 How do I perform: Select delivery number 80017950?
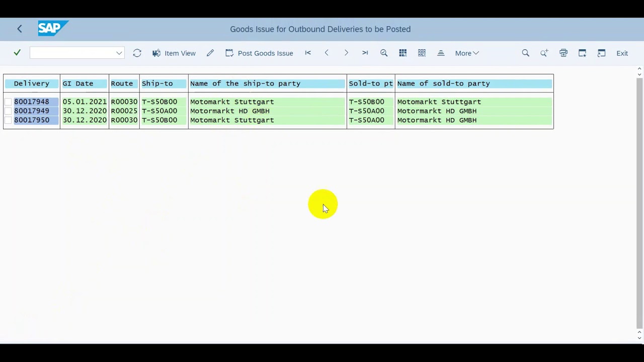32,120
